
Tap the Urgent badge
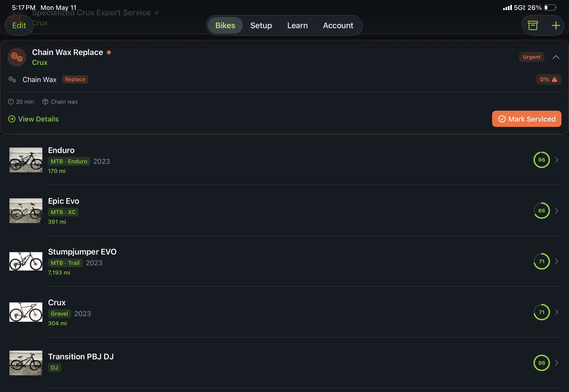click(x=532, y=57)
